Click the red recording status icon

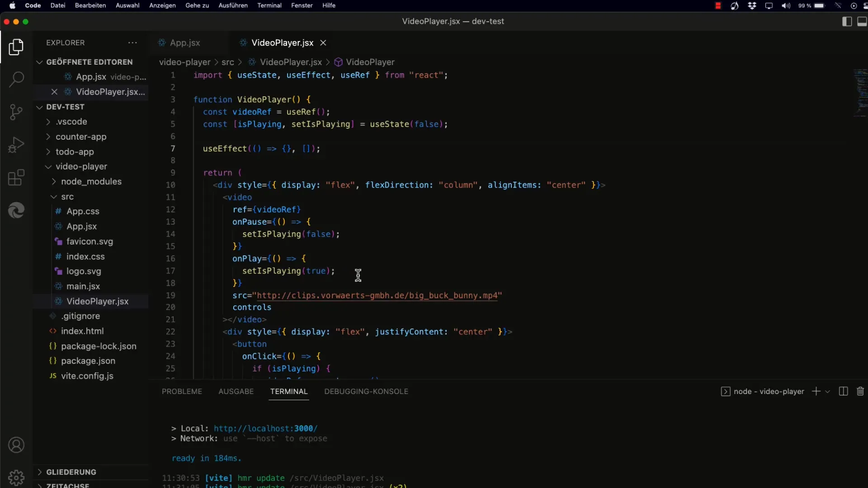pos(718,5)
